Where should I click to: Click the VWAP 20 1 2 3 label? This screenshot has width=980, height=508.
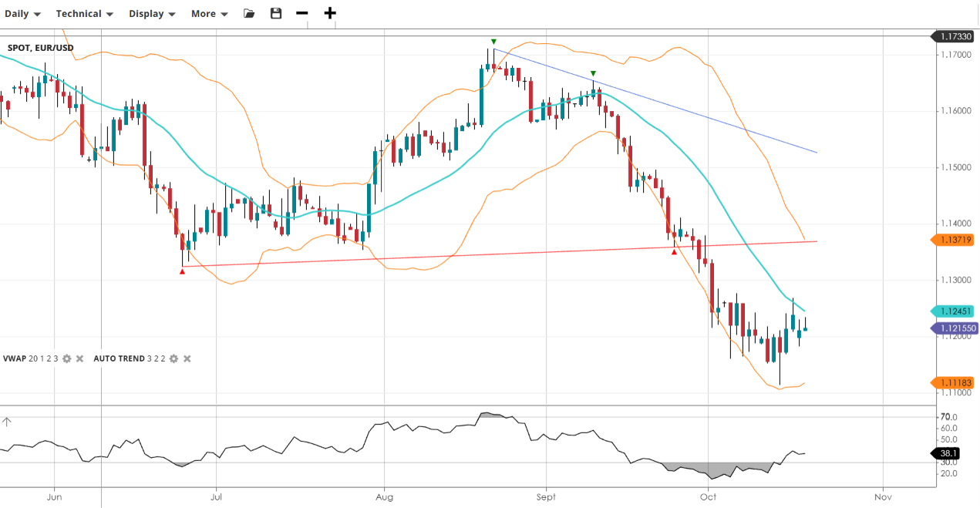(x=30, y=358)
